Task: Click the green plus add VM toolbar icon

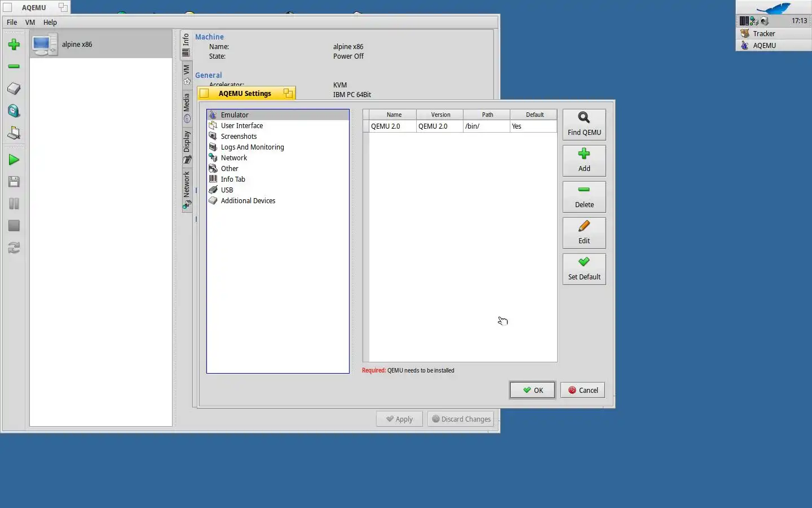Action: pos(14,45)
